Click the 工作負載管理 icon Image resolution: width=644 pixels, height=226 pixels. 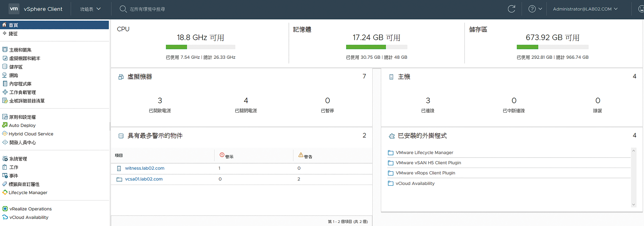click(5, 92)
